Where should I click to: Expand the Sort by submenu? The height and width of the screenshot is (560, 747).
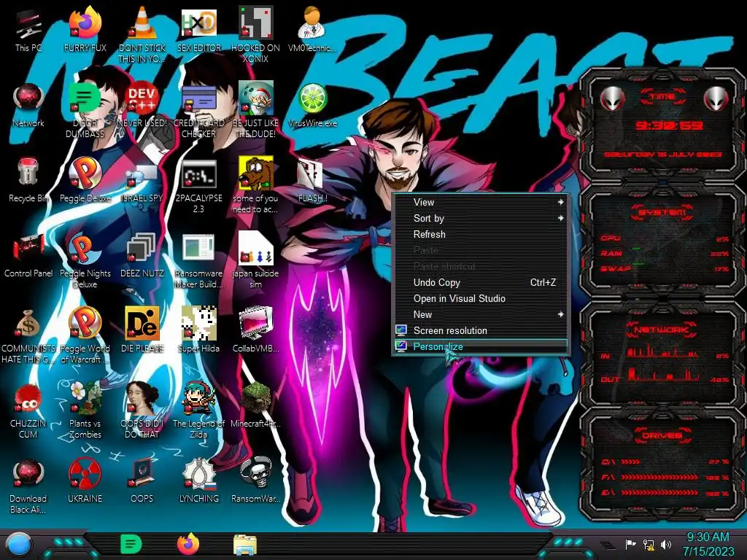(481, 218)
